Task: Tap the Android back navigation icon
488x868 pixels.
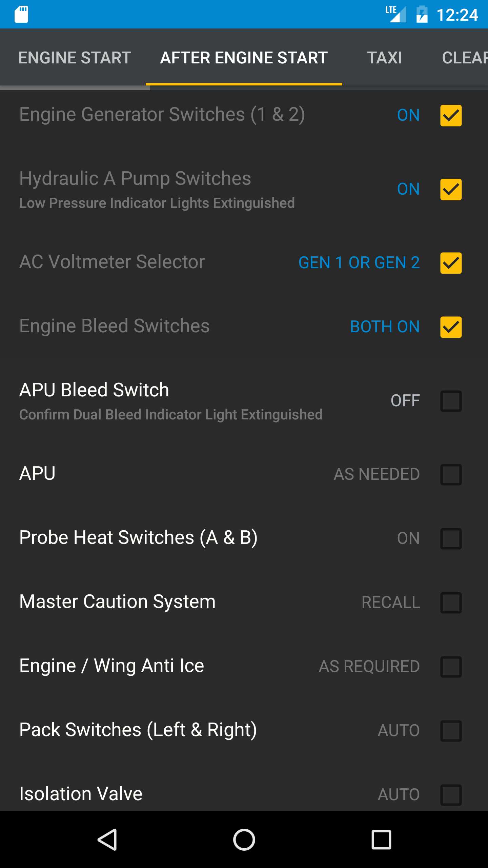Action: [x=108, y=840]
